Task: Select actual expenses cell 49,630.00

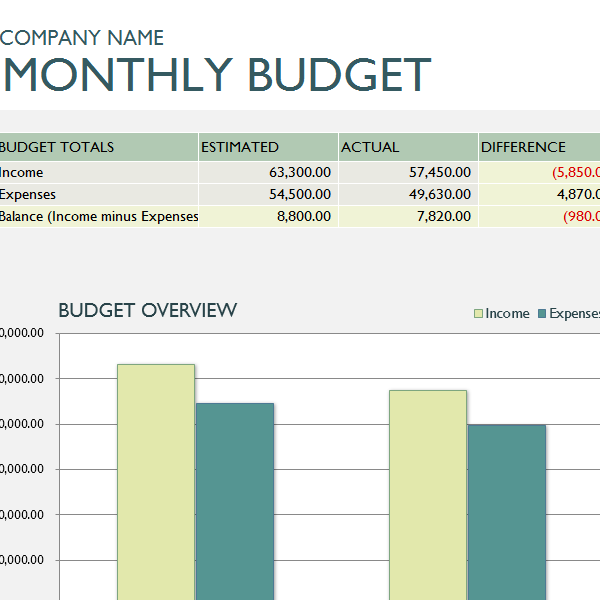Action: 408,194
